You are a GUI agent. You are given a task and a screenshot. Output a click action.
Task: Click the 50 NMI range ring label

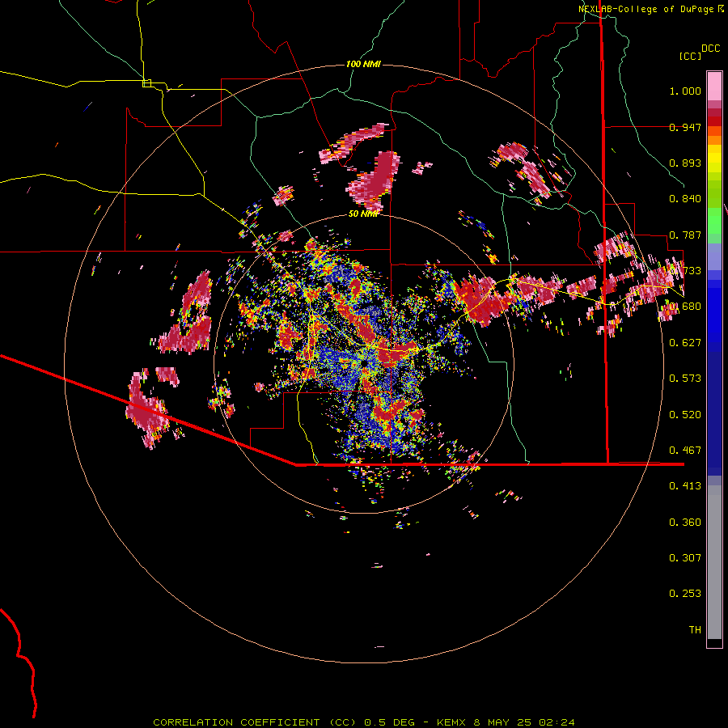(363, 214)
